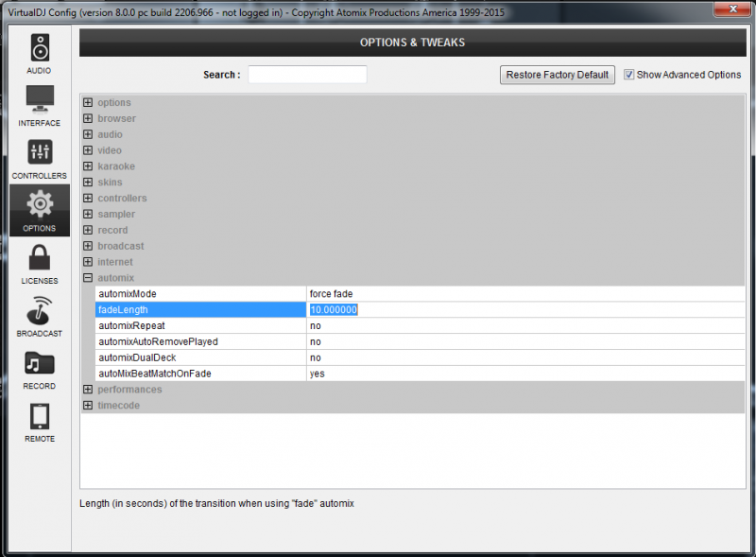Expand the timecode category

click(88, 406)
